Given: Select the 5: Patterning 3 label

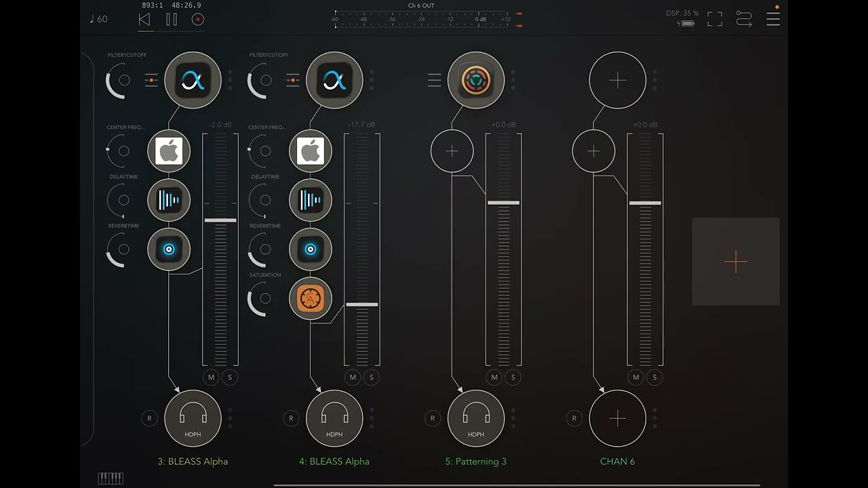Looking at the screenshot, I should 476,462.
